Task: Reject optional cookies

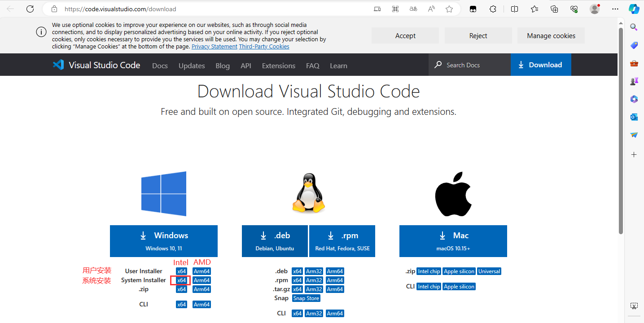Action: pos(478,36)
